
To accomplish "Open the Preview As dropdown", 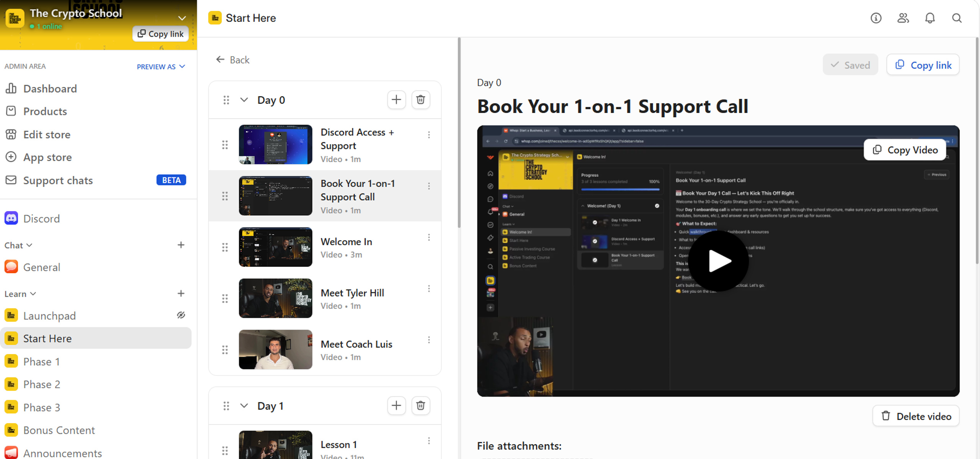I will (x=161, y=67).
